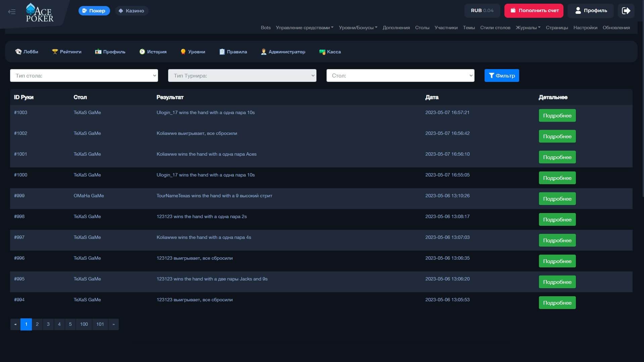Click the Администратор person icon

pyautogui.click(x=263, y=52)
